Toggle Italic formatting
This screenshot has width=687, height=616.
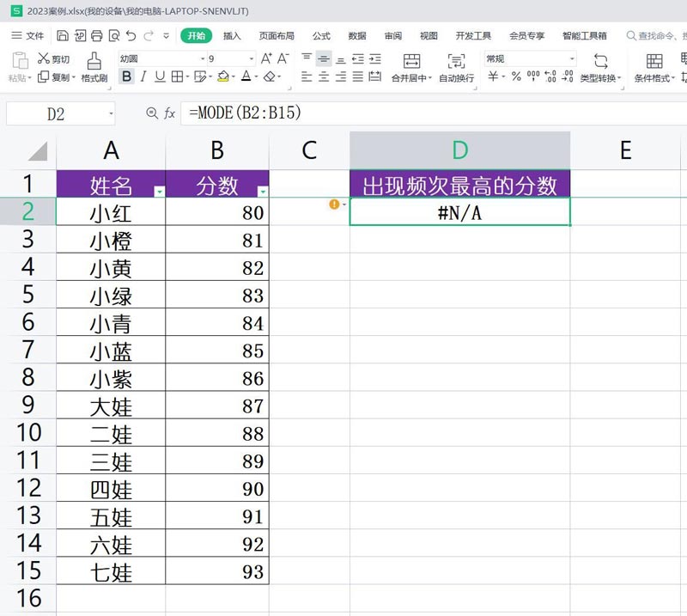pos(143,76)
